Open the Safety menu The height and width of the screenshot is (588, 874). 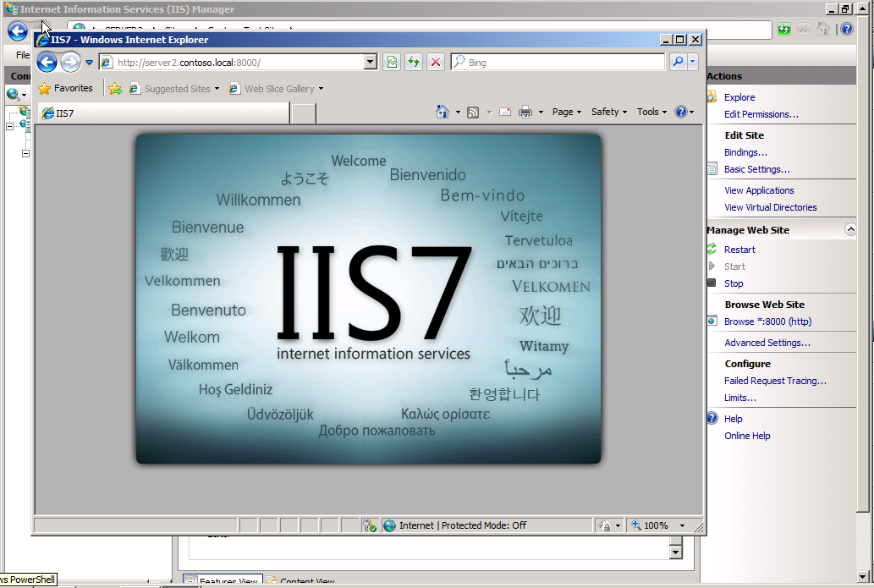[x=609, y=112]
